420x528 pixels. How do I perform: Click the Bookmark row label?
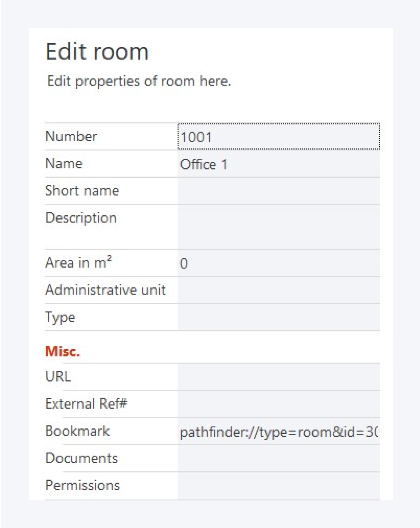tap(77, 431)
